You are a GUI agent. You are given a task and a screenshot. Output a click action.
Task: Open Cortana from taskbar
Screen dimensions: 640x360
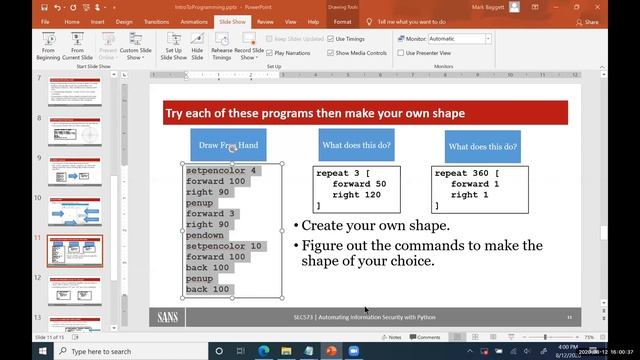pyautogui.click(x=219, y=351)
